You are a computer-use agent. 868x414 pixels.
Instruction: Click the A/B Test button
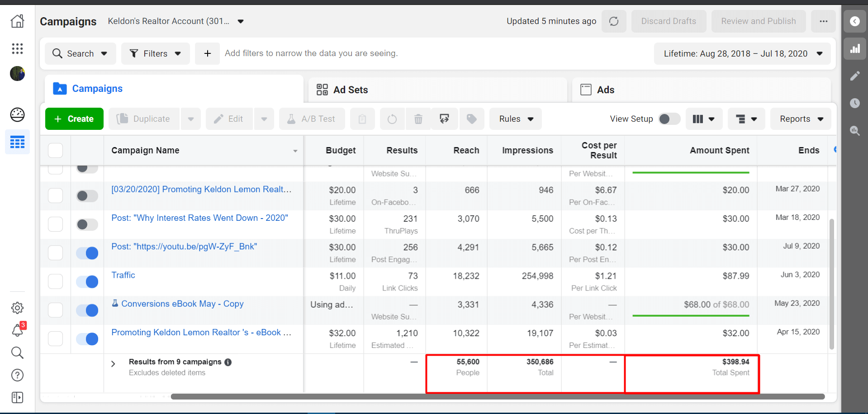click(312, 119)
